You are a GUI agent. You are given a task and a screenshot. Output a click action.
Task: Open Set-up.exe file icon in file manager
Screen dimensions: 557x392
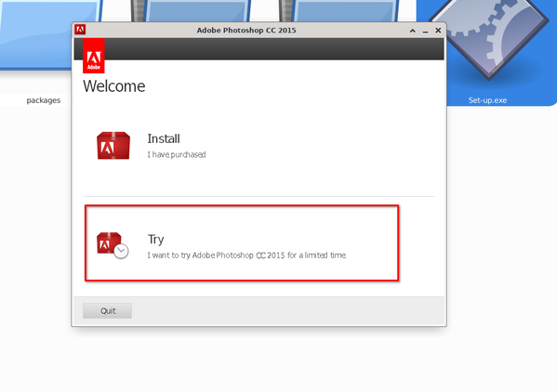(x=488, y=39)
